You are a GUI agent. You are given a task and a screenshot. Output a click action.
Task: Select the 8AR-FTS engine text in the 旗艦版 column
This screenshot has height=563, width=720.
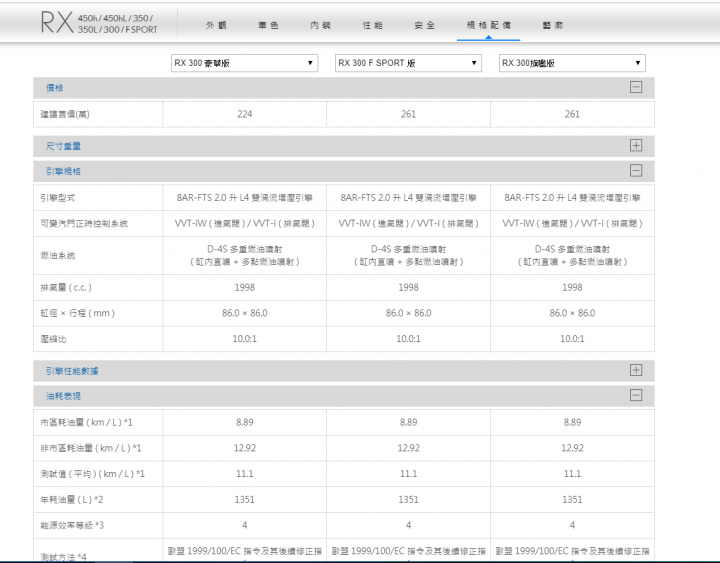pyautogui.click(x=572, y=197)
